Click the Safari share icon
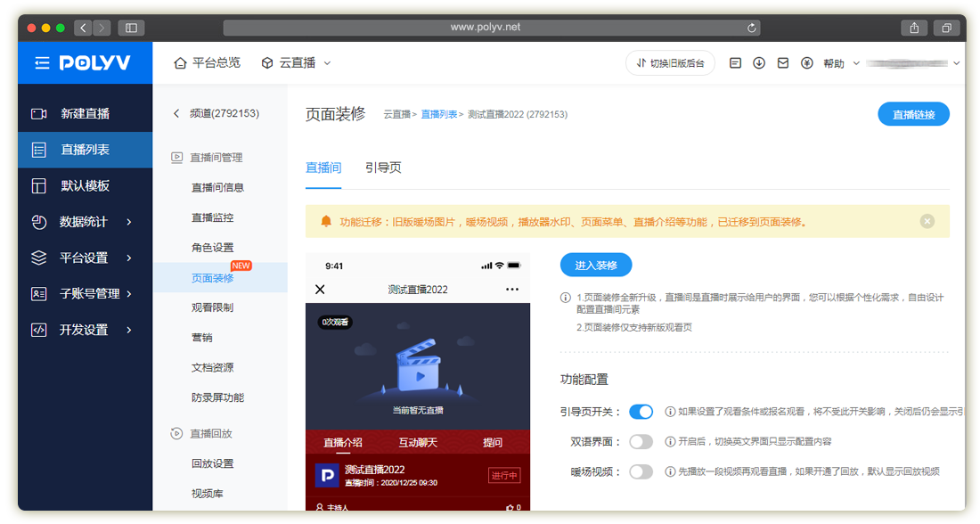The height and width of the screenshot is (524, 980). click(914, 28)
